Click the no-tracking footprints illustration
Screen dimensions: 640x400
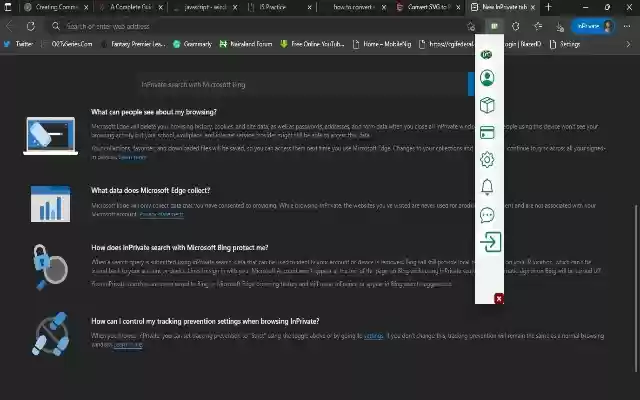tap(51, 334)
